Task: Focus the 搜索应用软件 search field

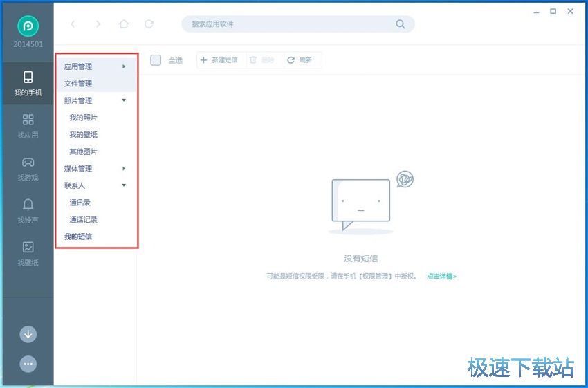Action: (x=297, y=24)
